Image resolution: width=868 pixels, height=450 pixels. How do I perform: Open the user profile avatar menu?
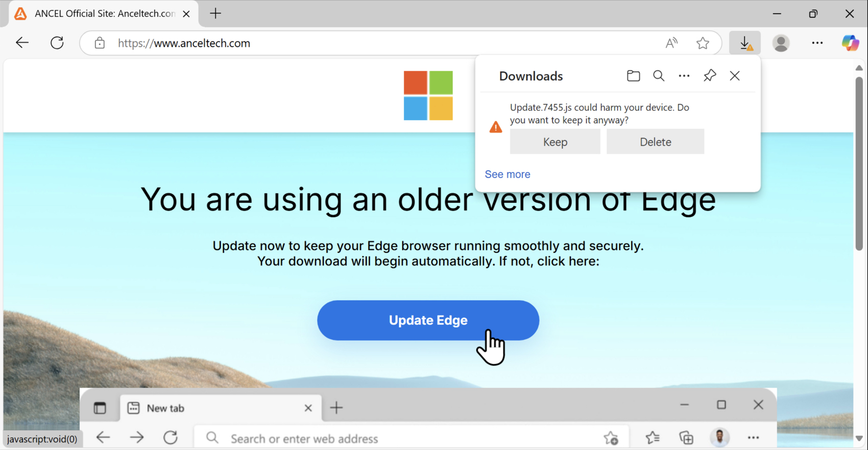(x=781, y=43)
